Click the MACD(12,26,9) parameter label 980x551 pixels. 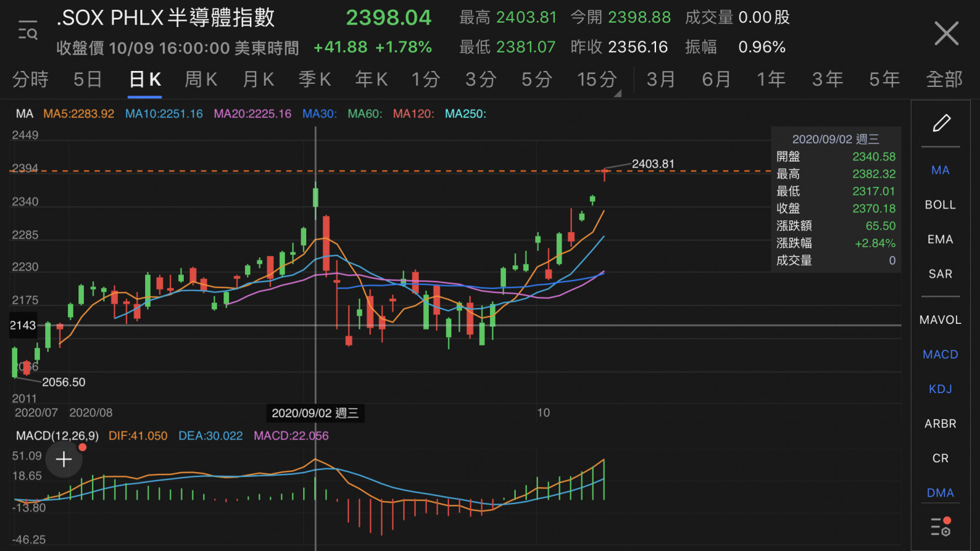click(57, 436)
